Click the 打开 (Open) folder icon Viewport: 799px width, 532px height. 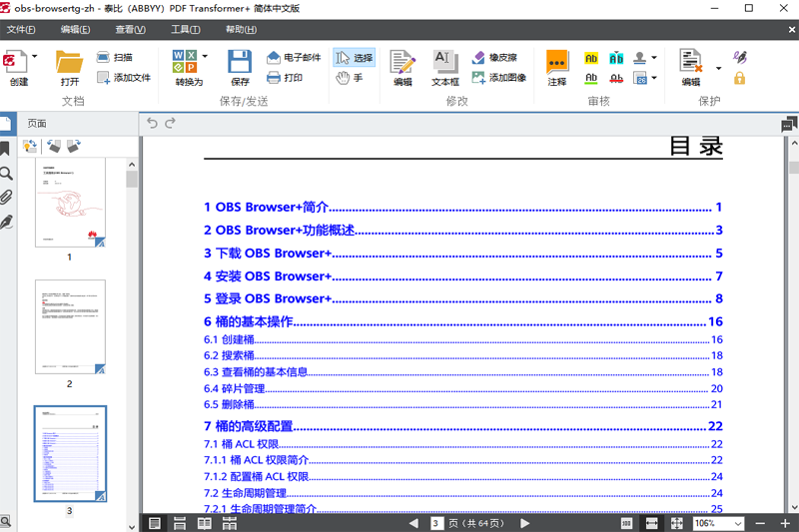coord(69,62)
